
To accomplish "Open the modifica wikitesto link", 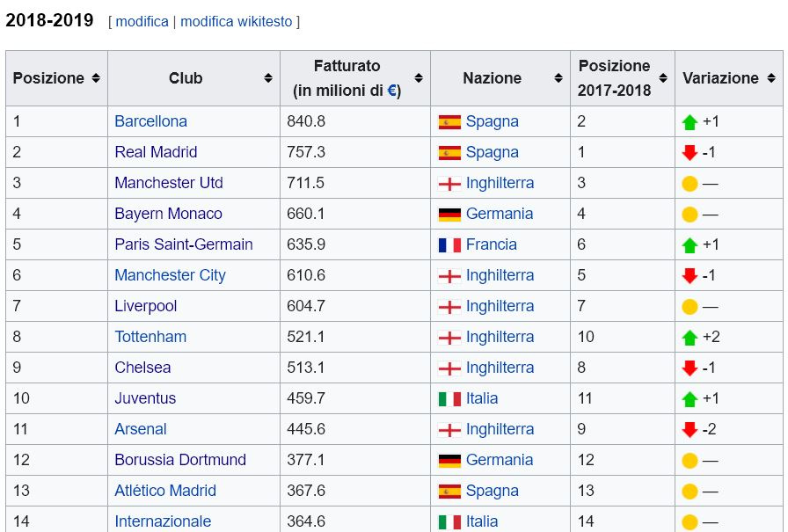I will tap(237, 22).
